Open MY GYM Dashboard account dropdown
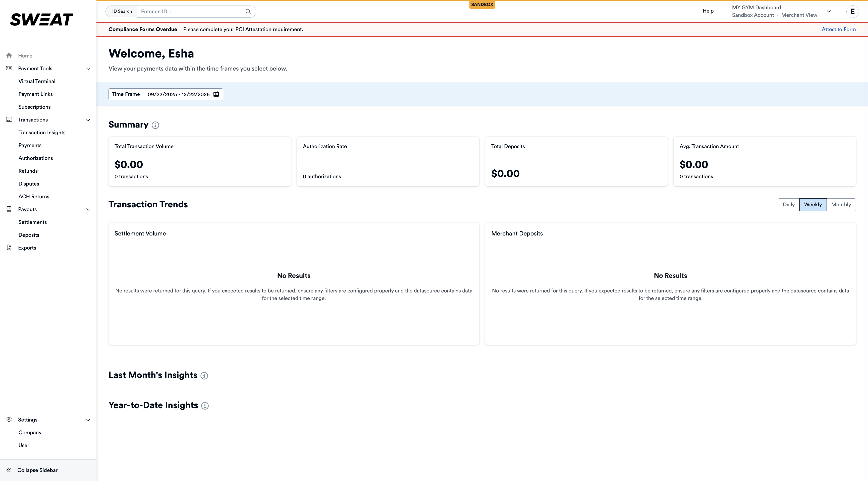This screenshot has width=868, height=481. point(829,12)
